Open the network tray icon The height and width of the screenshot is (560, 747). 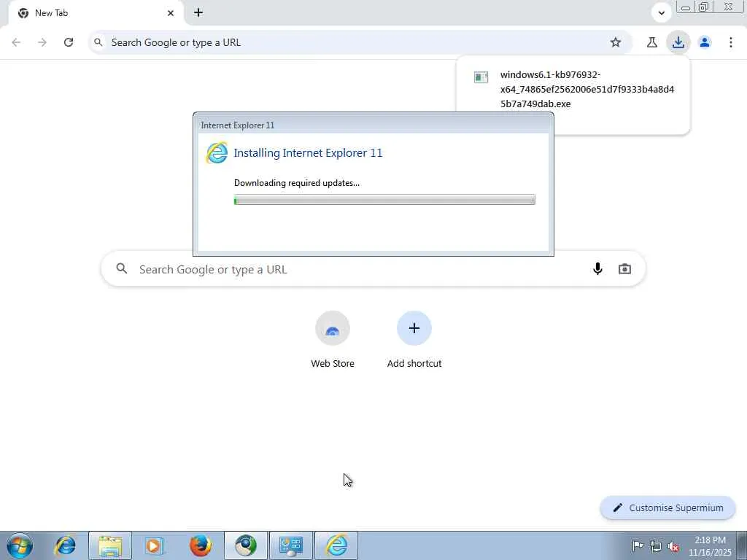656,546
